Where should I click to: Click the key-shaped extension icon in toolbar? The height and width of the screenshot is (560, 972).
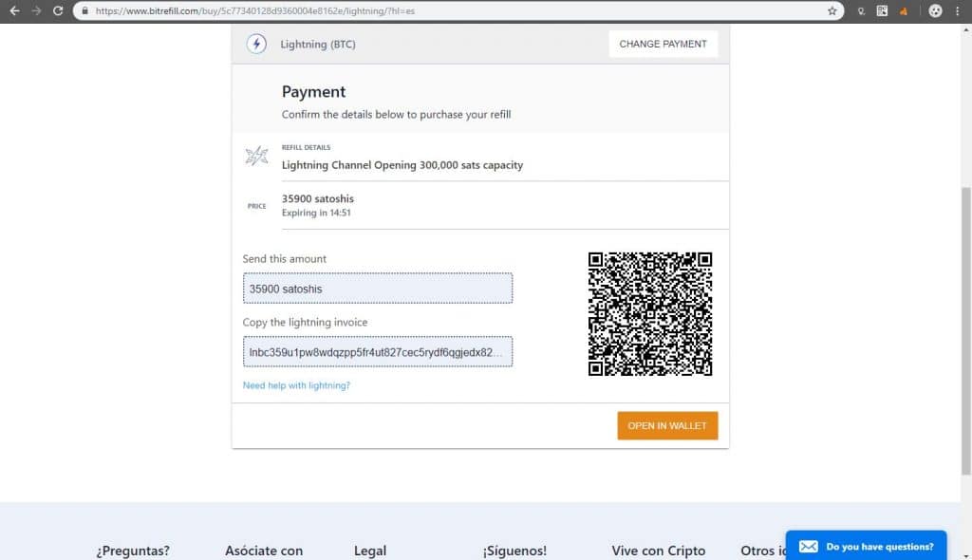(x=861, y=11)
